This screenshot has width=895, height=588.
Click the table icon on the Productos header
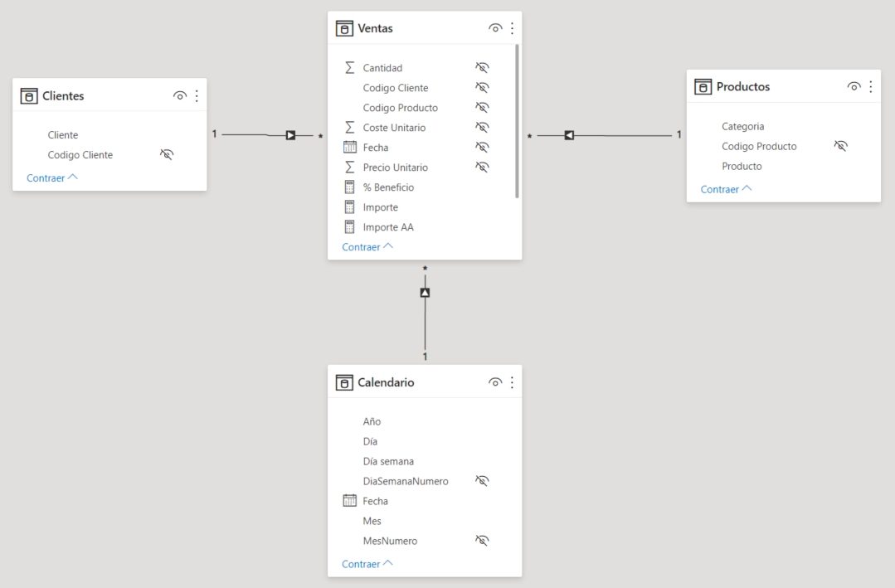(x=702, y=86)
